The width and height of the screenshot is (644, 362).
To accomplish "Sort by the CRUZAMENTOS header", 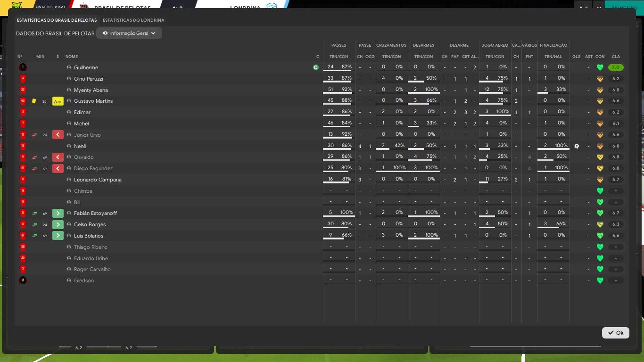I will 391,45.
